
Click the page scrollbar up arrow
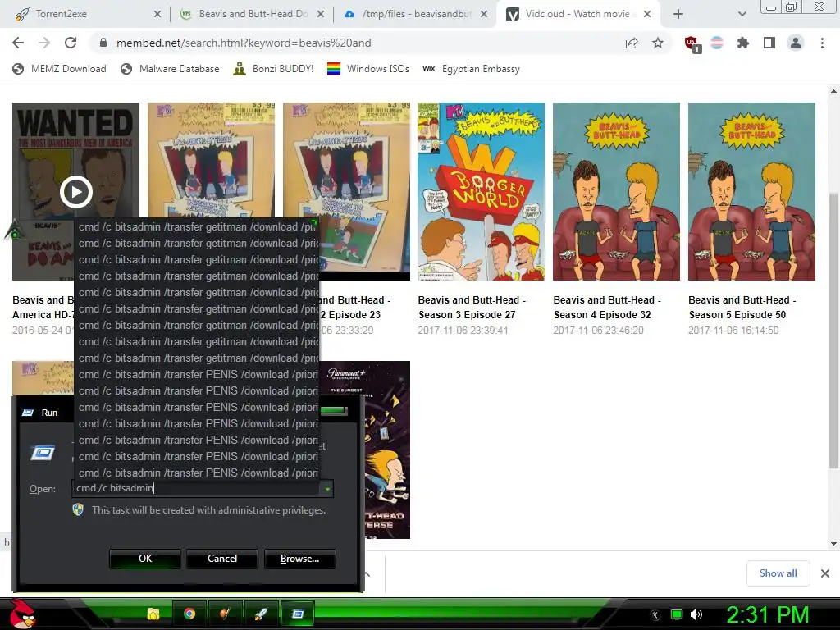click(x=833, y=91)
